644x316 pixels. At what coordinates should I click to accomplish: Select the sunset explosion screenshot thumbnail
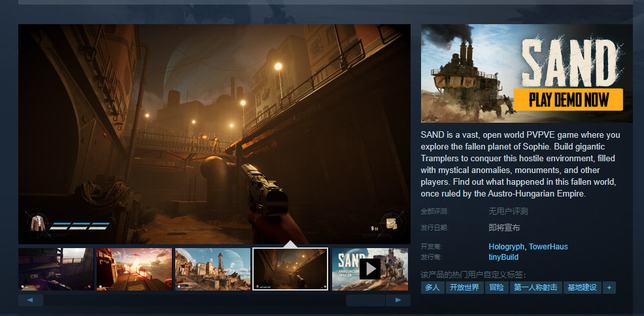(134, 268)
